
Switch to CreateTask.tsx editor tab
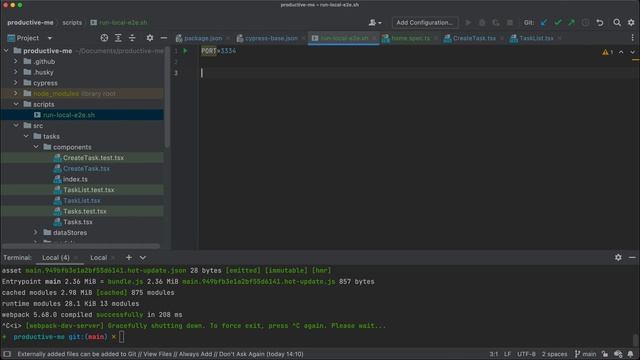pyautogui.click(x=474, y=38)
